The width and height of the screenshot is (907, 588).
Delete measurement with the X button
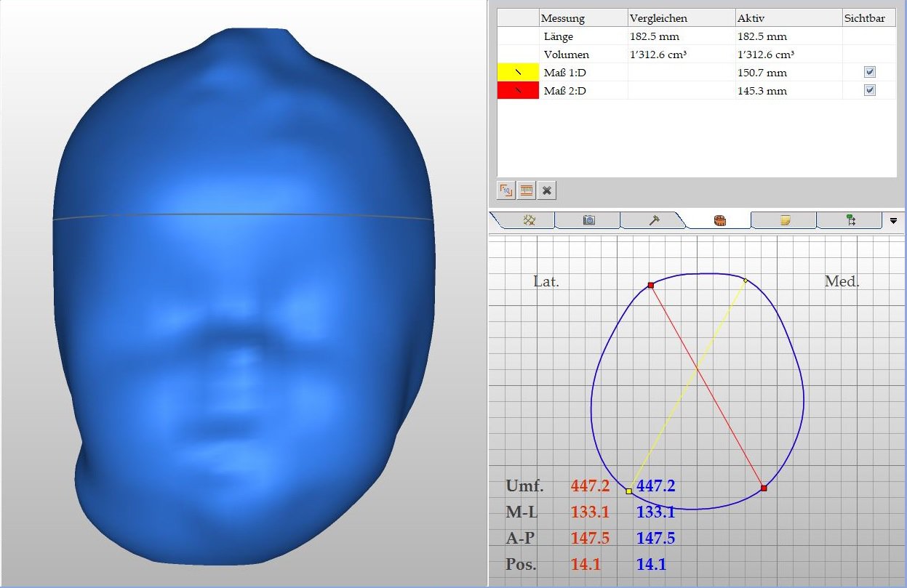pos(547,190)
